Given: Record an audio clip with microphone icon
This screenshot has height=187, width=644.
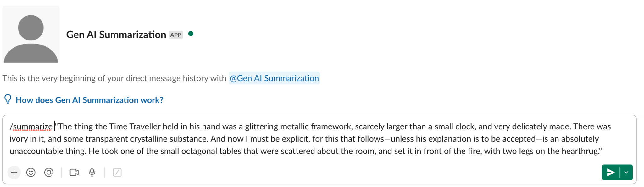Looking at the screenshot, I should [x=92, y=172].
